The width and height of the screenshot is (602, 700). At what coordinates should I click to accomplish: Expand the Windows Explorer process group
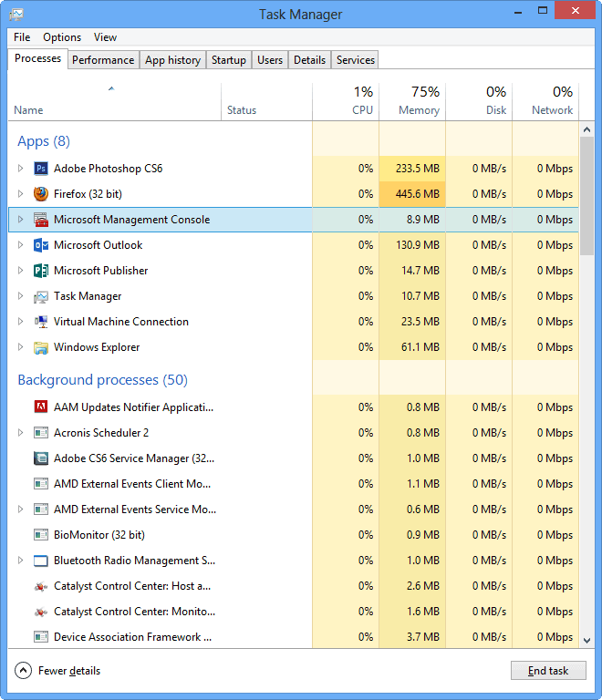(x=20, y=347)
